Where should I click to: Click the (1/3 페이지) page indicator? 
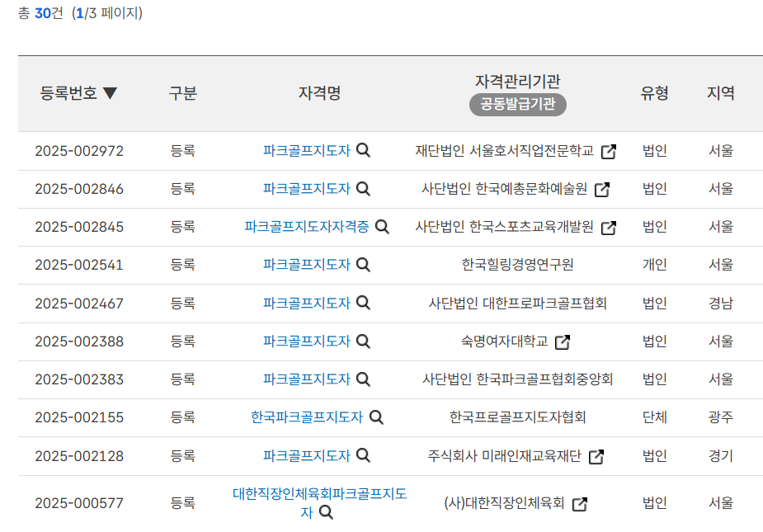pyautogui.click(x=107, y=12)
